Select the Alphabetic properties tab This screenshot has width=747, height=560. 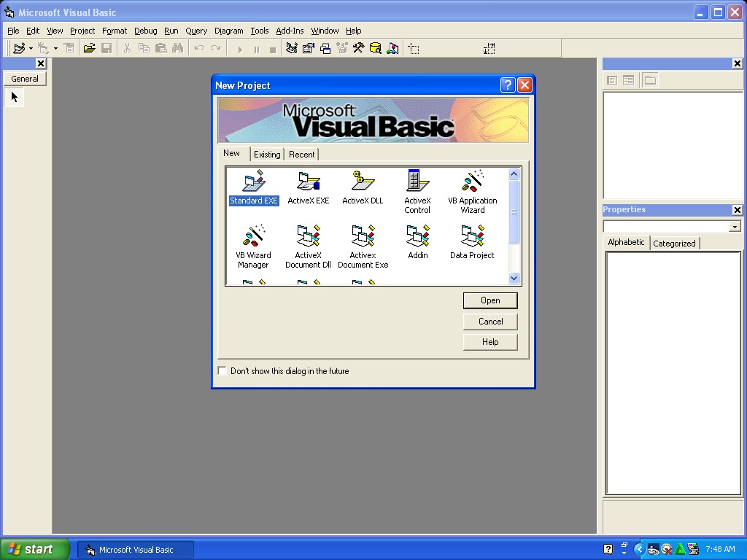[x=626, y=242]
